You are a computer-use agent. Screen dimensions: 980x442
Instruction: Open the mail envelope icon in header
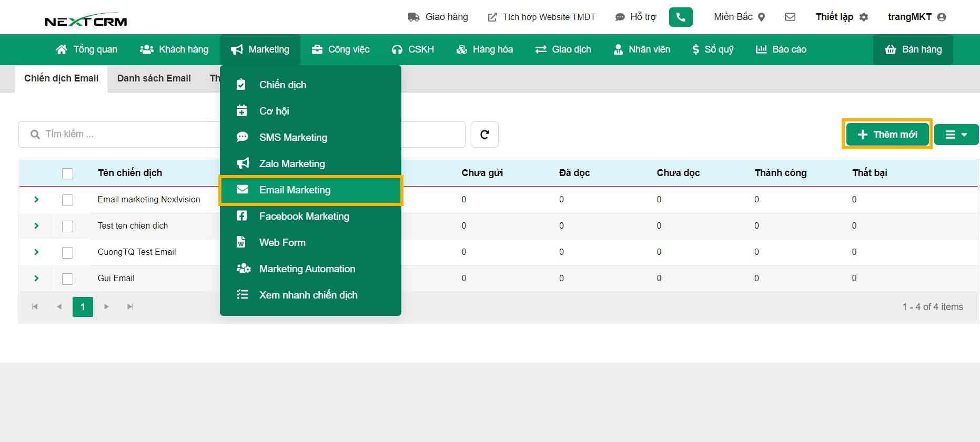pos(790,17)
